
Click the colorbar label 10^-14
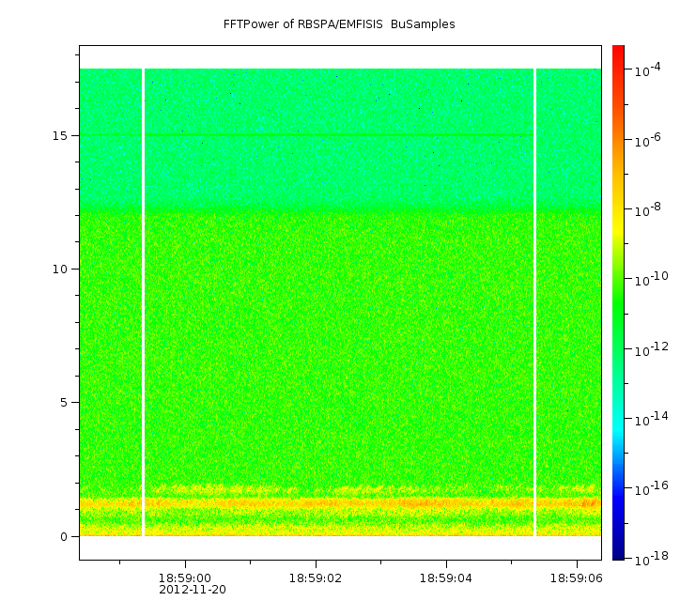click(x=652, y=419)
